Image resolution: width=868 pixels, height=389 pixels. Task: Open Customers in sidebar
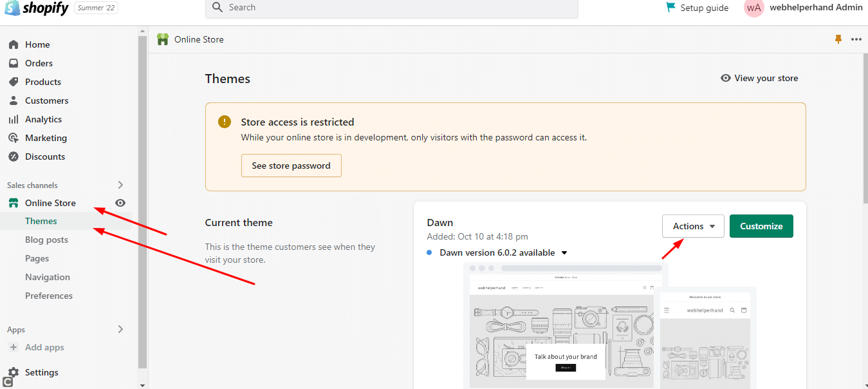tap(46, 100)
